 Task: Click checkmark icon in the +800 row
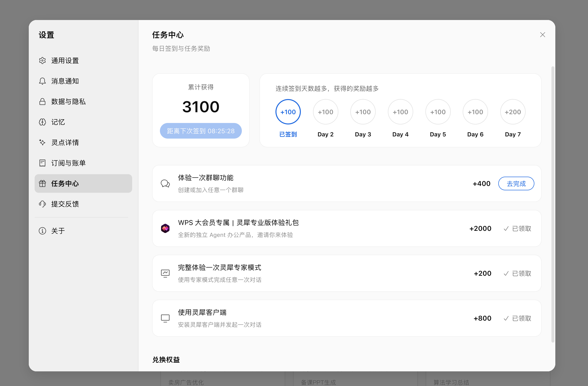click(506, 318)
